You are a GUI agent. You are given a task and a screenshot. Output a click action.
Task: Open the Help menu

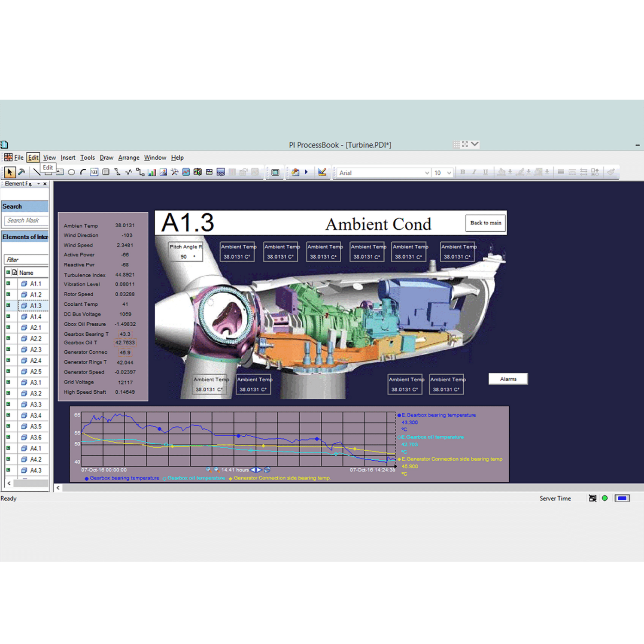[177, 158]
